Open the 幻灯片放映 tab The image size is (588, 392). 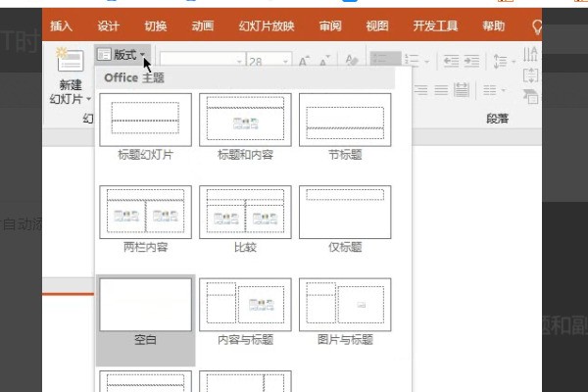(267, 25)
